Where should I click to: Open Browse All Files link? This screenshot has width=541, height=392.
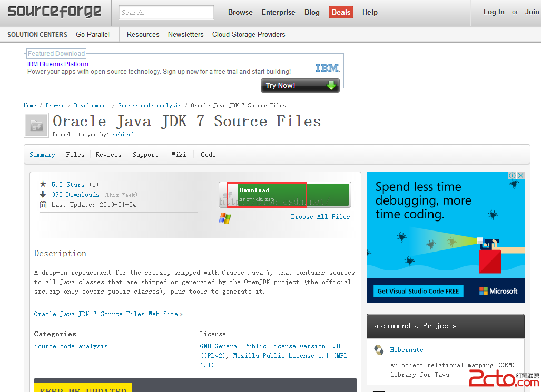point(320,217)
